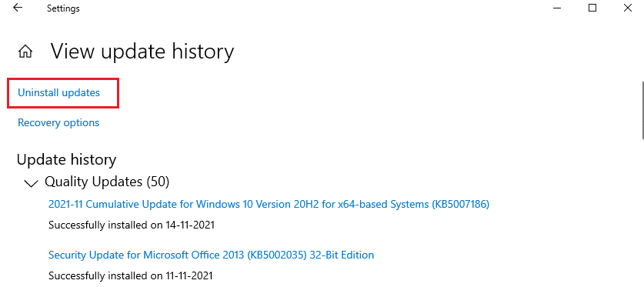Open the Uninstall updates link

(58, 93)
